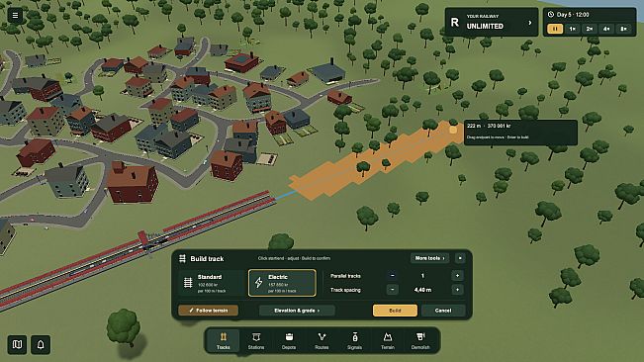Select the Routes tool
The width and height of the screenshot is (644, 362).
click(x=322, y=340)
